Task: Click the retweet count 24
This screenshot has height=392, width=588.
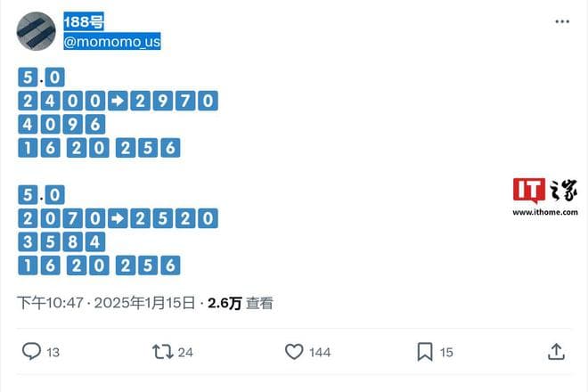Action: [x=185, y=353]
